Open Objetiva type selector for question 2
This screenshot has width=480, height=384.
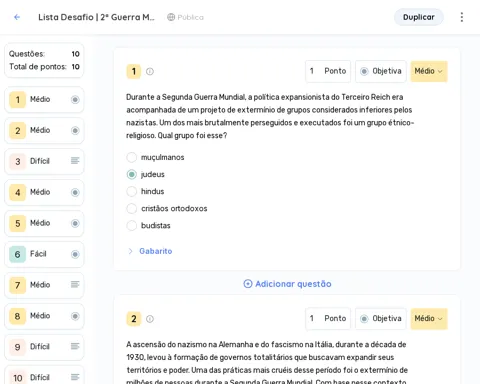click(381, 318)
